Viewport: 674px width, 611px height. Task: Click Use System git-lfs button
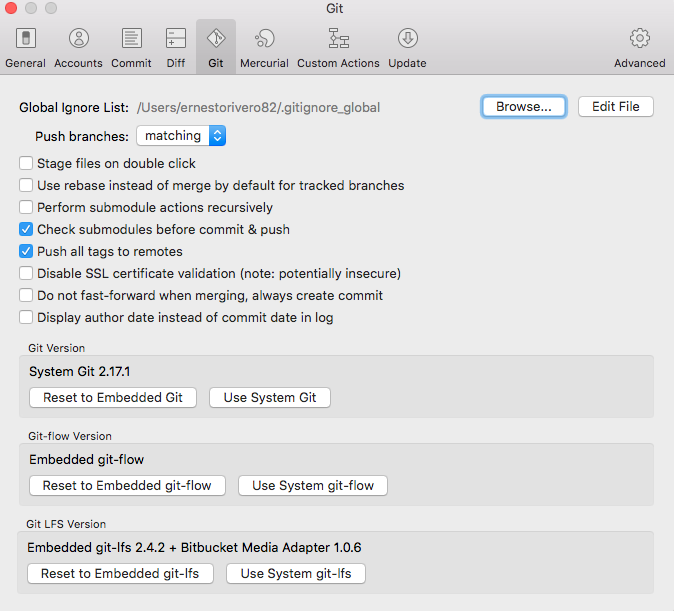pos(296,574)
